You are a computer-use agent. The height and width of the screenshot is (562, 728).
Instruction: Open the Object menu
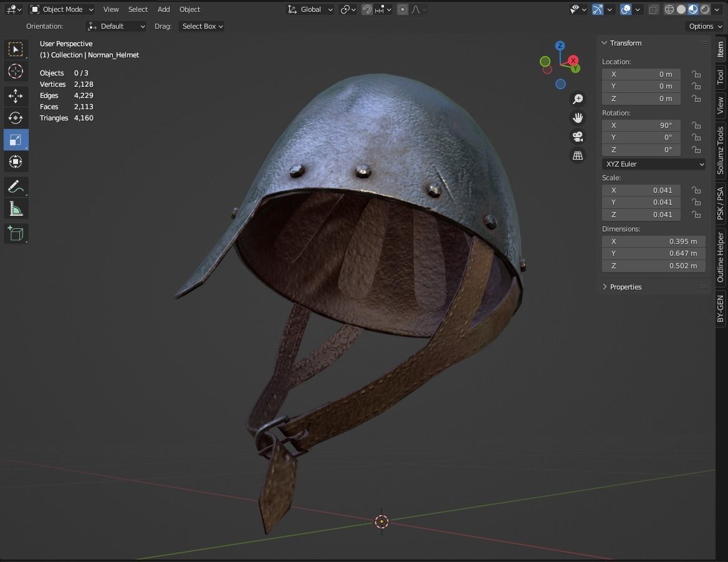click(190, 9)
